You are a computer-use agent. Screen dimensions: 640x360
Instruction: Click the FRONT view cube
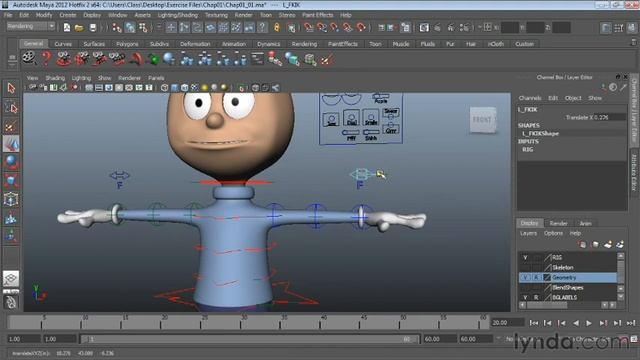coord(483,120)
